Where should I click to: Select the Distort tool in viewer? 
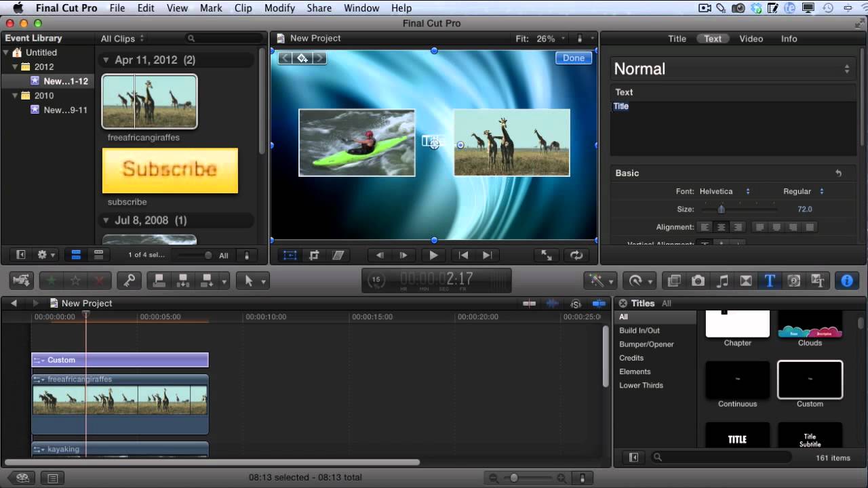(x=338, y=256)
